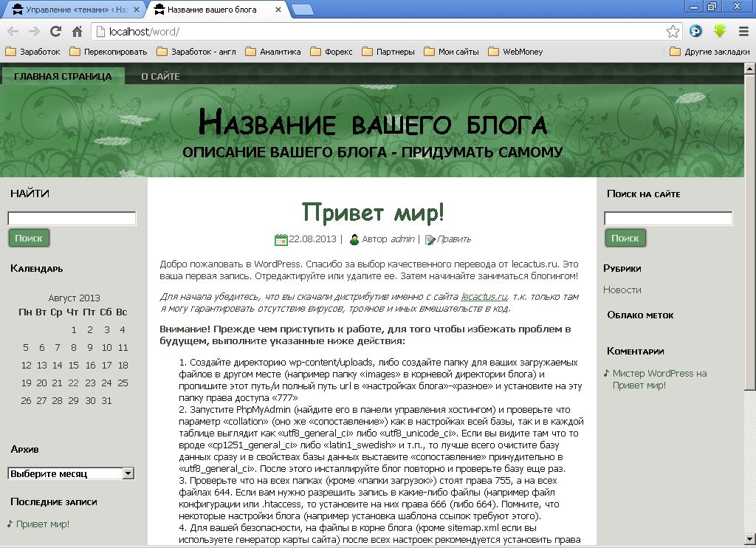Open the green download arrow extension
The height and width of the screenshot is (548, 756).
point(719,31)
